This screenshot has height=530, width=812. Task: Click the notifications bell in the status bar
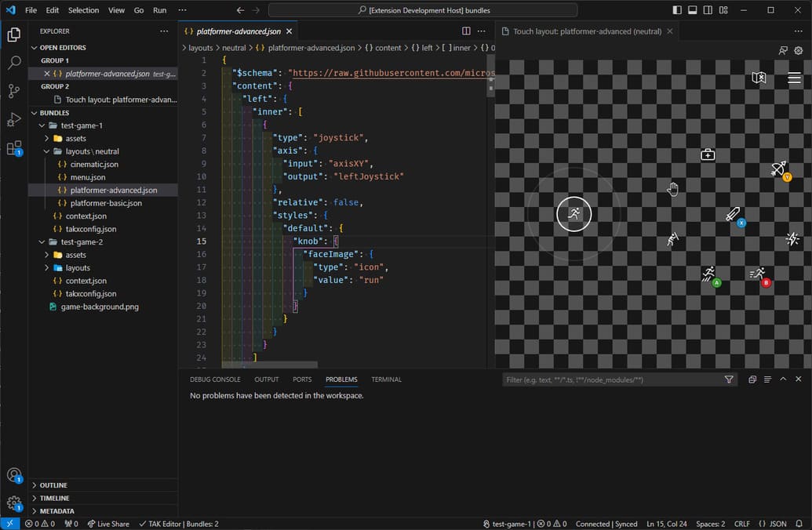tap(797, 523)
